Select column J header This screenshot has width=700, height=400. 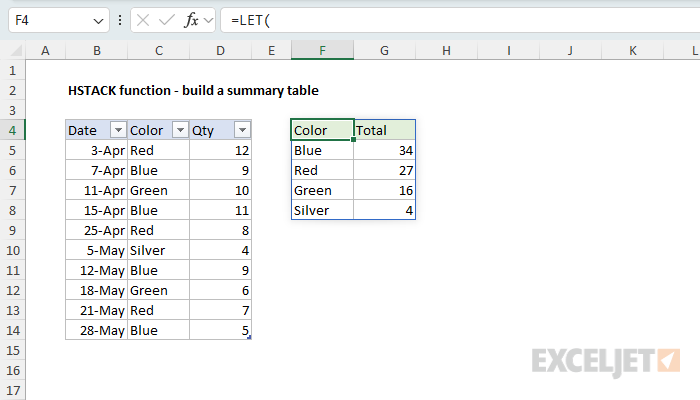[x=571, y=50]
